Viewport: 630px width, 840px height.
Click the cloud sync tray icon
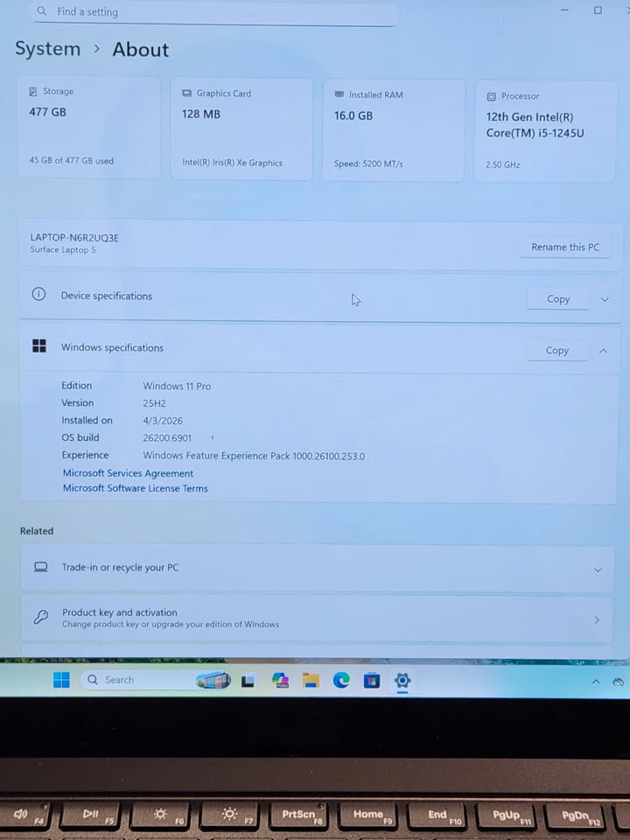[x=619, y=682]
